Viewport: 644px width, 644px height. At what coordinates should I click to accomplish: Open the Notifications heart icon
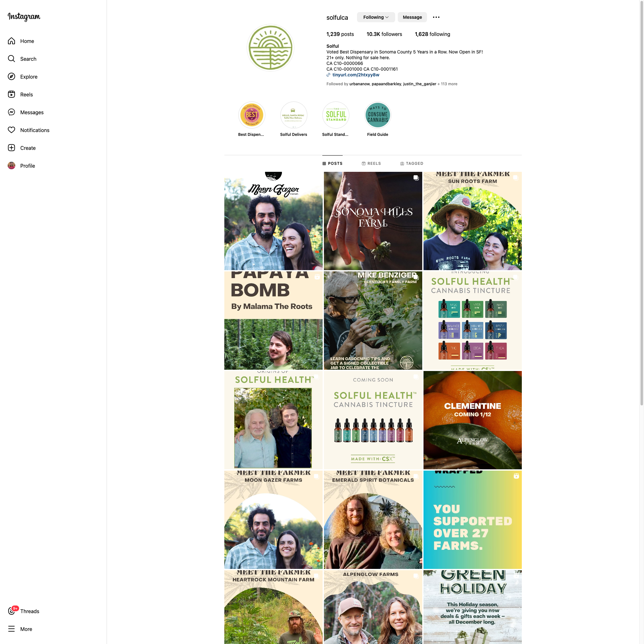tap(12, 130)
